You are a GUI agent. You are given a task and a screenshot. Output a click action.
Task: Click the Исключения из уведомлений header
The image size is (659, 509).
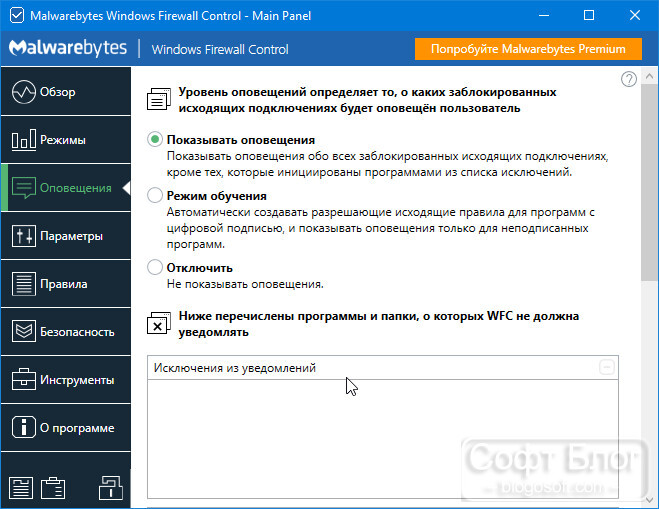[x=383, y=368]
